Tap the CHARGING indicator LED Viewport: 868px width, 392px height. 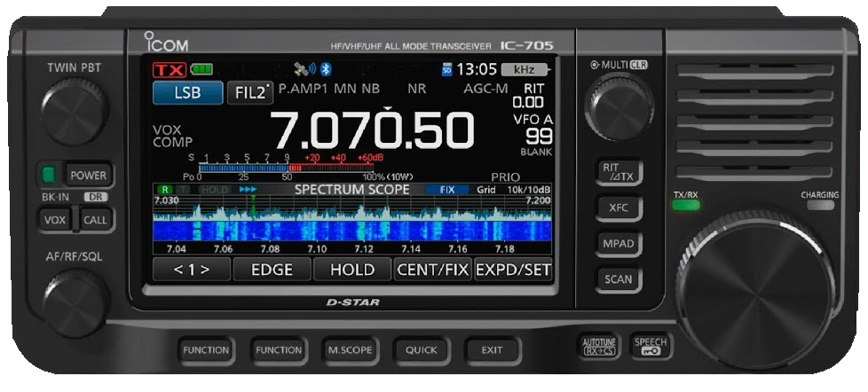[x=820, y=205]
